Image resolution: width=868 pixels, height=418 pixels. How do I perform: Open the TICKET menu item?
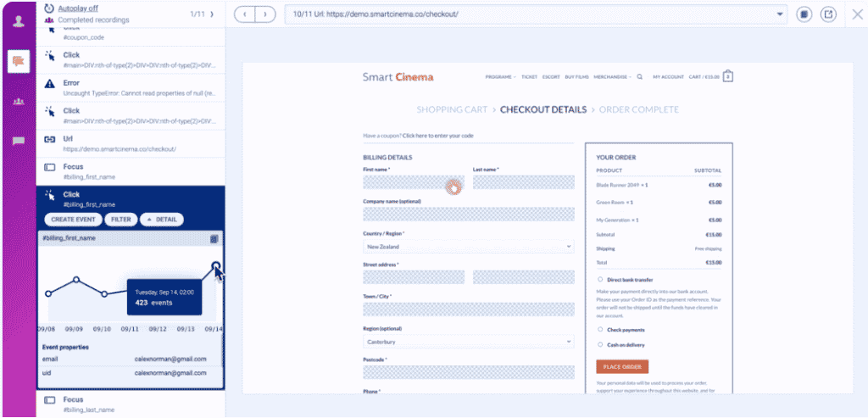(529, 77)
